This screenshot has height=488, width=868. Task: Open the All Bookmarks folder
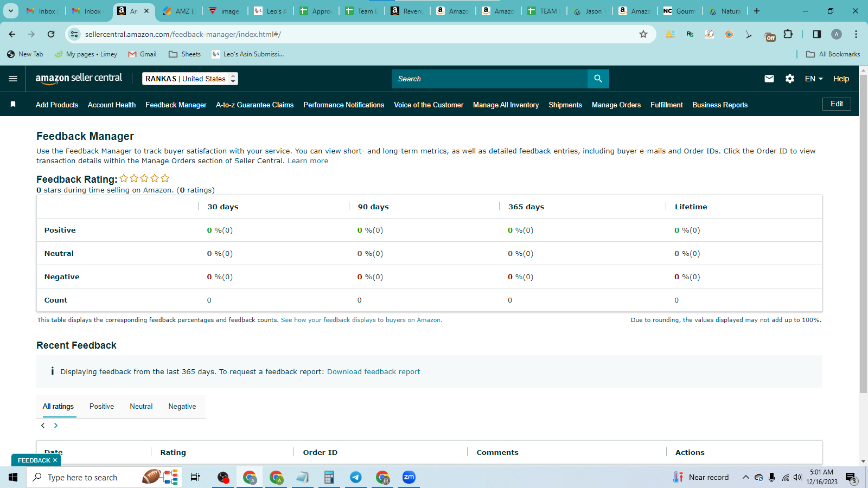(x=833, y=54)
